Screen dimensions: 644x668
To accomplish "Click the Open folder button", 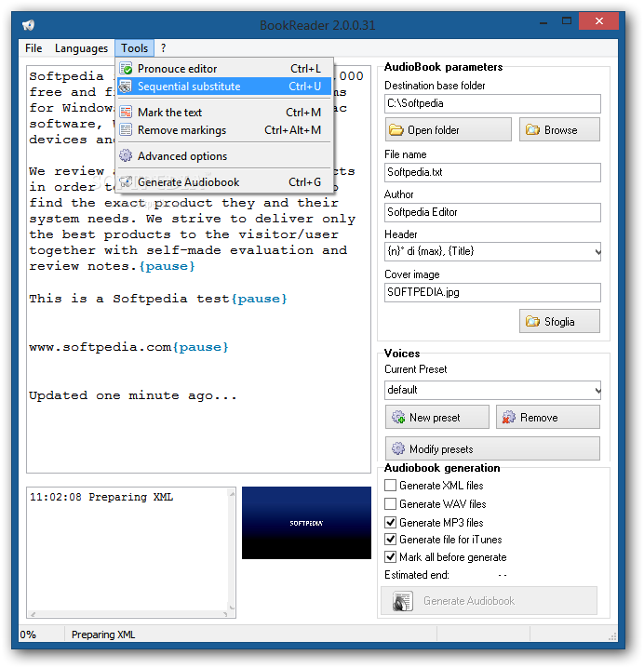I will click(449, 130).
